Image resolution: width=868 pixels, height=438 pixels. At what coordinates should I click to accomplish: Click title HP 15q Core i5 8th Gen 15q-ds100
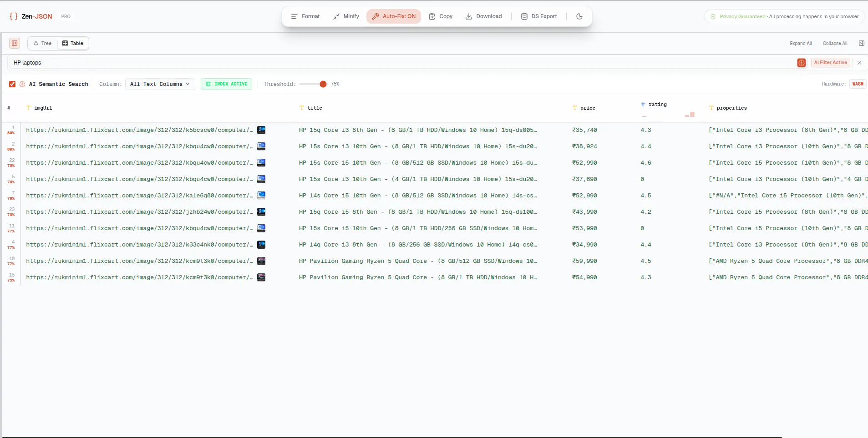coord(418,212)
